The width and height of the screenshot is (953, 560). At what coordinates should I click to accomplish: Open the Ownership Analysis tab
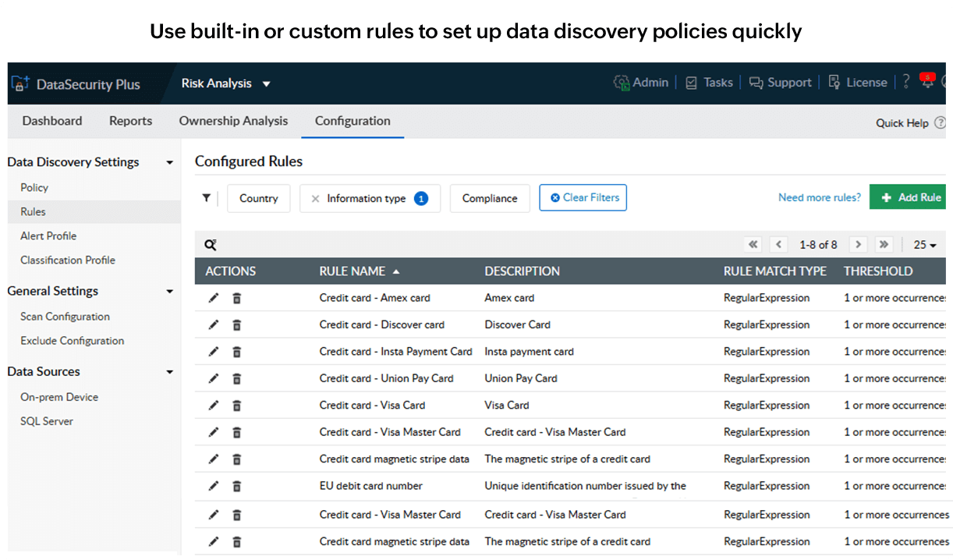pyautogui.click(x=233, y=121)
